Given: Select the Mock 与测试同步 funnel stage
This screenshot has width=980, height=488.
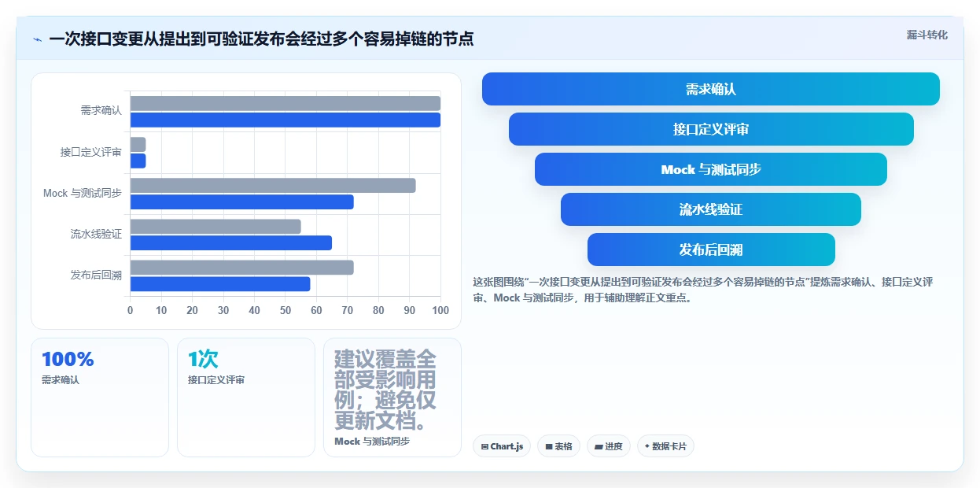Looking at the screenshot, I should [x=711, y=169].
